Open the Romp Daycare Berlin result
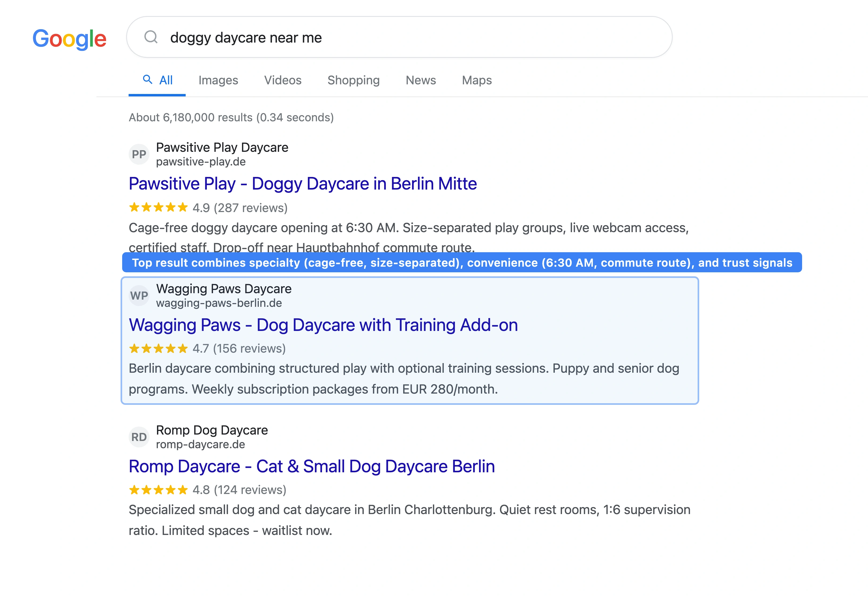The image size is (868, 596). coord(312,466)
